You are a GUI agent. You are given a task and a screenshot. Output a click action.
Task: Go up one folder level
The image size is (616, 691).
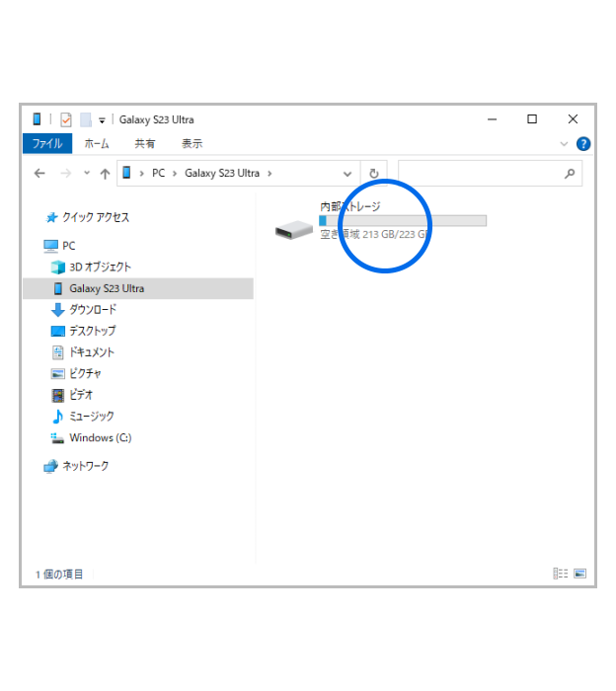[x=105, y=174]
